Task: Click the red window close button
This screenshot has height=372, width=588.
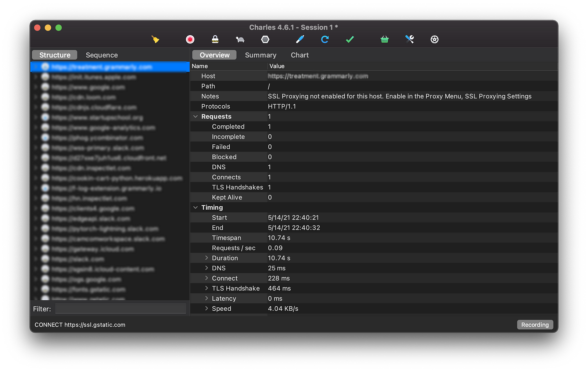Action: click(x=37, y=28)
